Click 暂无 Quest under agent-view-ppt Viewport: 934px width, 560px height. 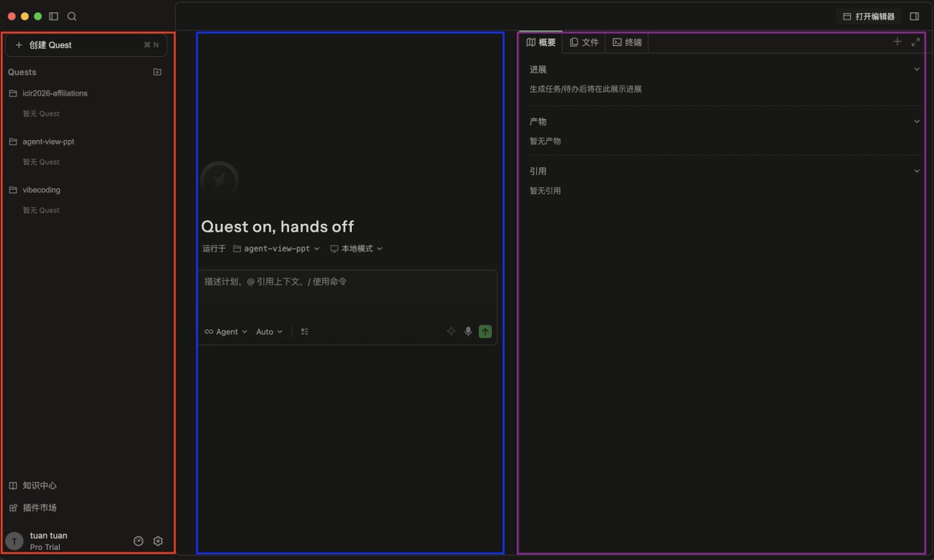click(41, 162)
